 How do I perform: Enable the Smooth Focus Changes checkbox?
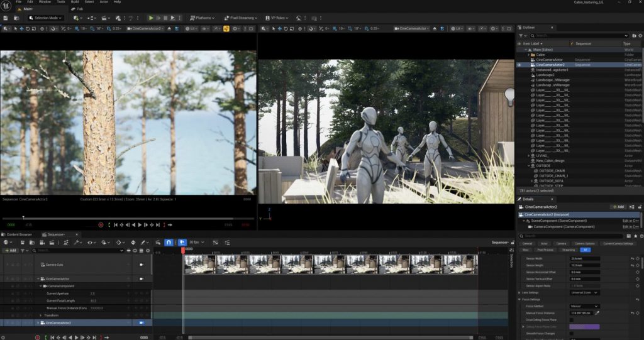point(571,334)
